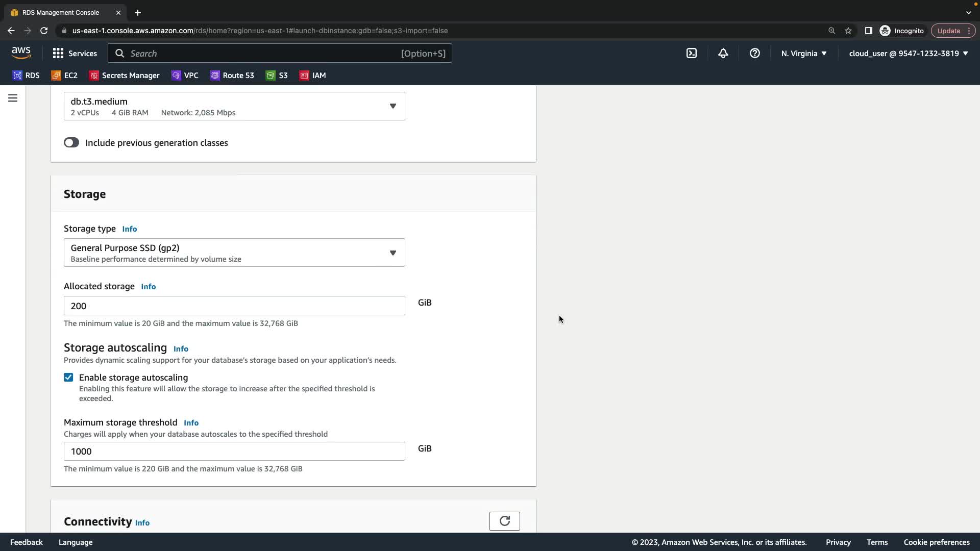980x551 pixels.
Task: Open the hamburger side navigation menu
Action: [13, 98]
